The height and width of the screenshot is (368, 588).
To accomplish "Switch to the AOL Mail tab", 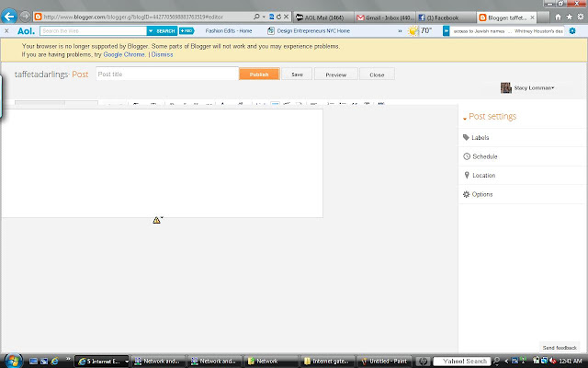I will (x=322, y=17).
